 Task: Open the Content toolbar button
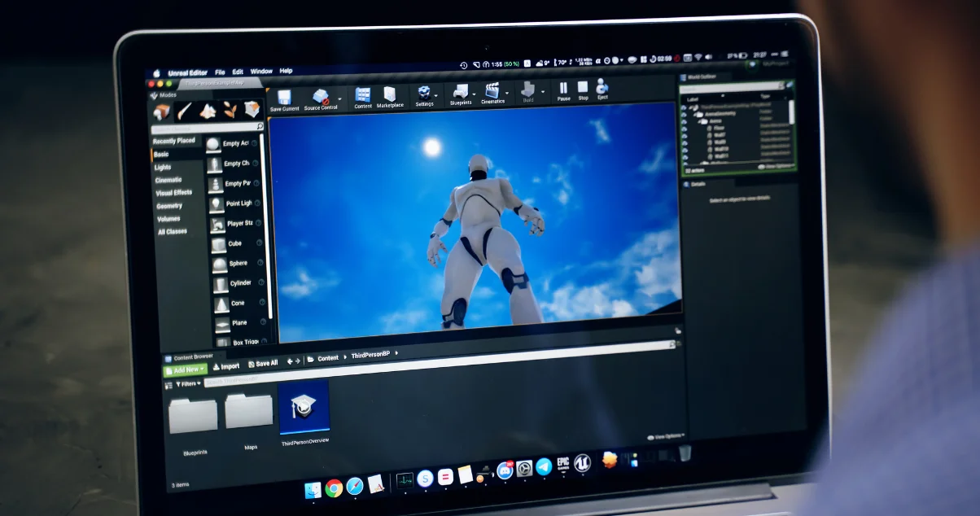point(363,98)
